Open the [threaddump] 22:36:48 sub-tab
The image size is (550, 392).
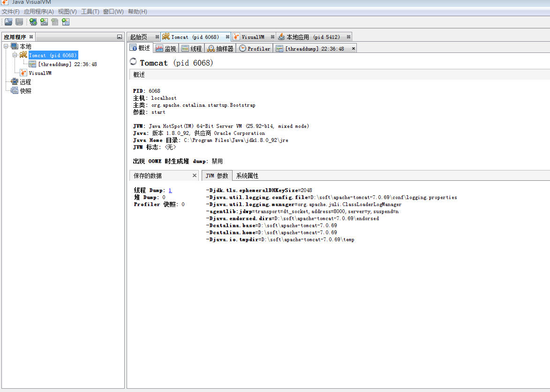pyautogui.click(x=314, y=49)
